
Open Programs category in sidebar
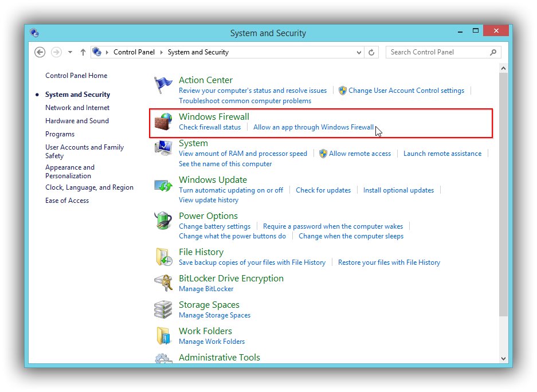(60, 134)
